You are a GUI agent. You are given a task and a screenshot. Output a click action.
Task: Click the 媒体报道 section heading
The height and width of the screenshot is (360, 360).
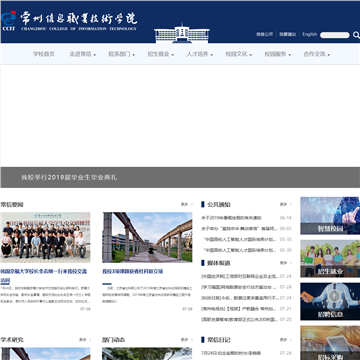(x=219, y=263)
